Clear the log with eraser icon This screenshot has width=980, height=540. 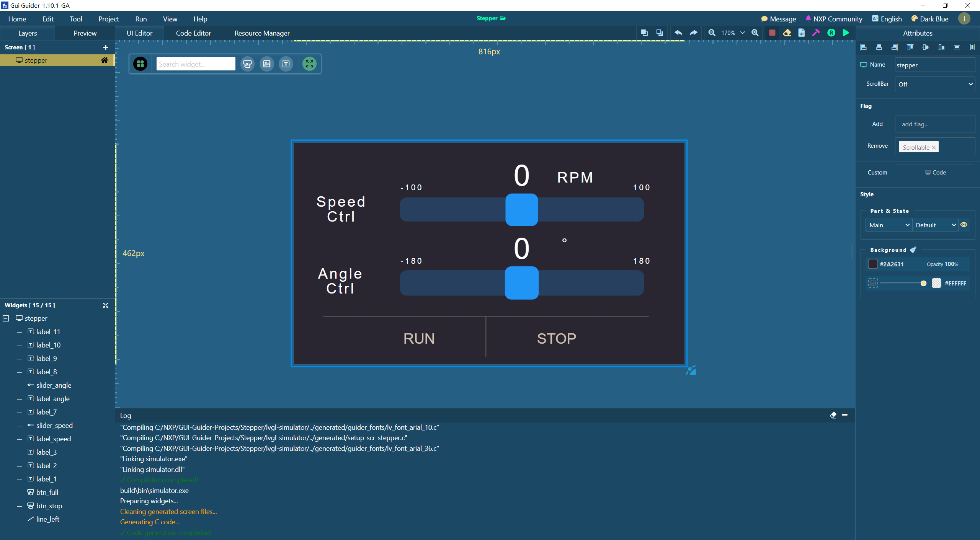tap(833, 415)
